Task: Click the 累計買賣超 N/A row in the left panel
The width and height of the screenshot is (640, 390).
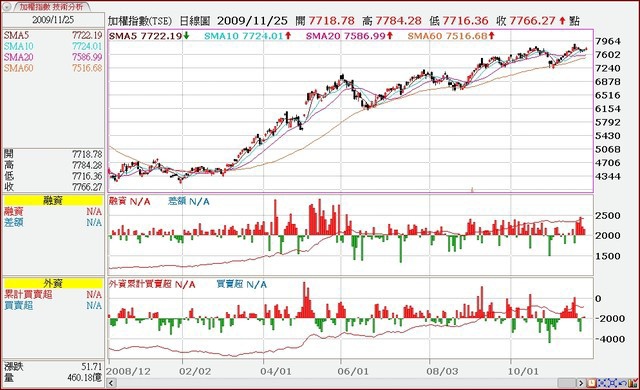Action: [x=53, y=294]
